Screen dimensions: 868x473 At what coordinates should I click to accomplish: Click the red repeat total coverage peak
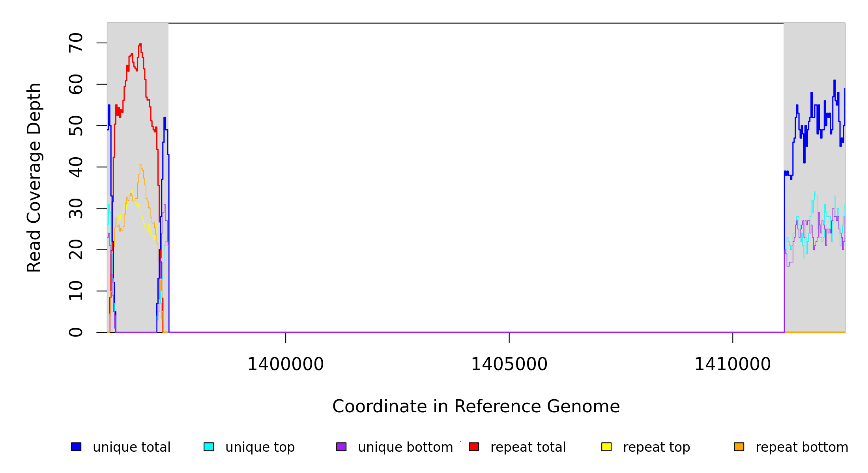pos(140,45)
